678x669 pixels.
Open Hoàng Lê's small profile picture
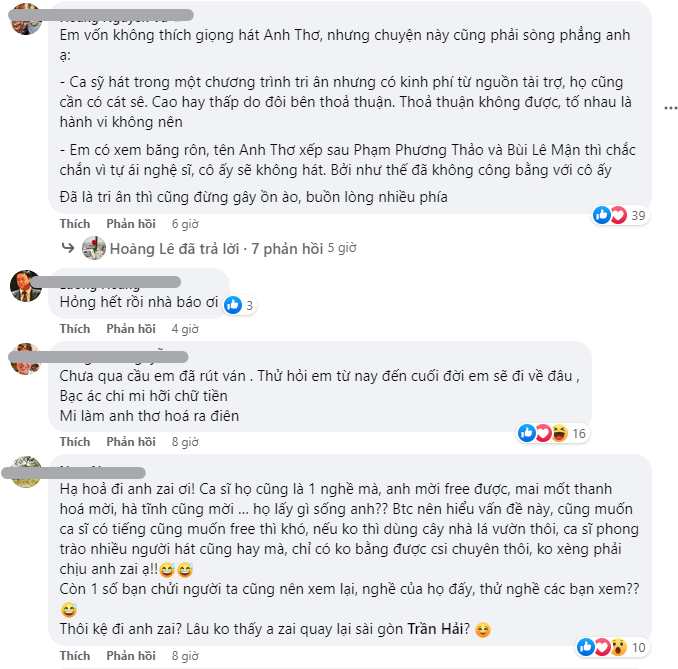[93, 247]
